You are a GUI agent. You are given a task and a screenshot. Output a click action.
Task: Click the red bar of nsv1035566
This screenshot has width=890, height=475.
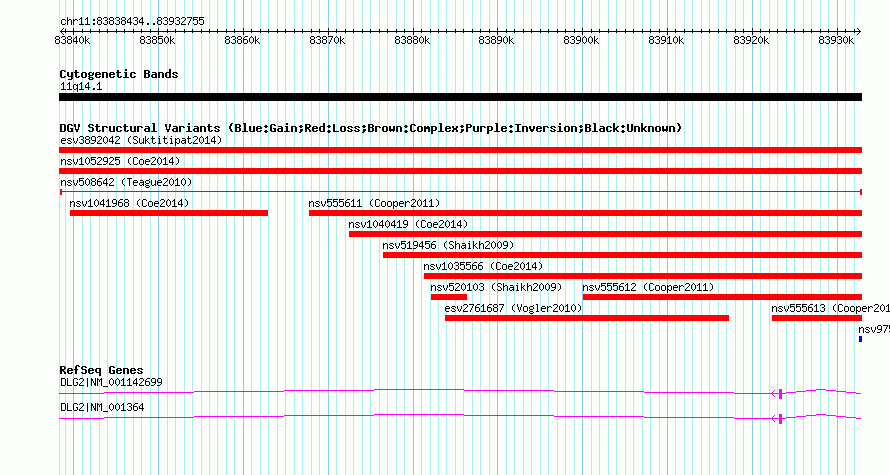coord(643,276)
